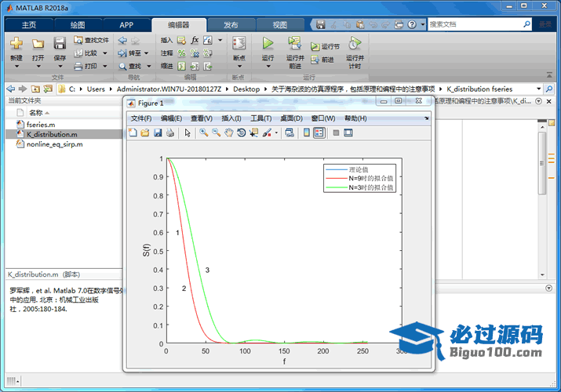Toggle Show Plot Tools and dock icon
561x392 pixels.
click(348, 133)
